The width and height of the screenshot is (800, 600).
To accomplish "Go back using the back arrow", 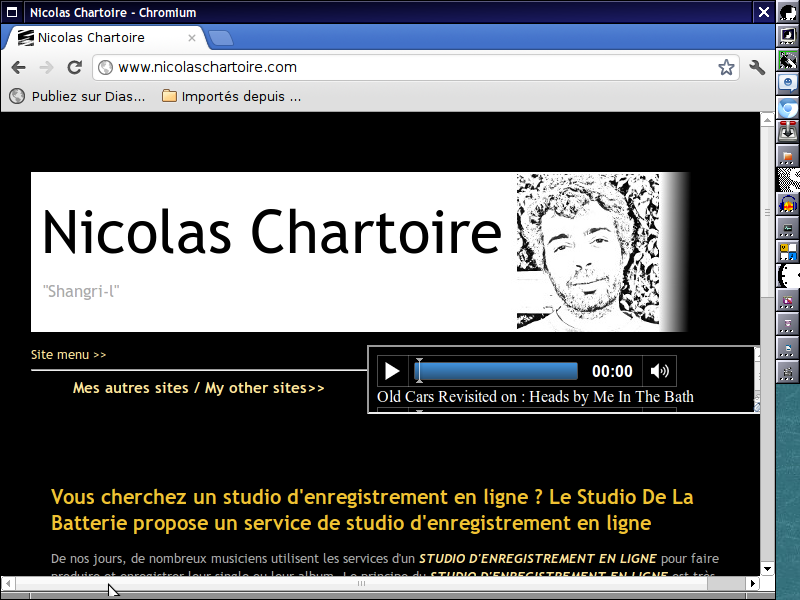I will click(x=18, y=67).
